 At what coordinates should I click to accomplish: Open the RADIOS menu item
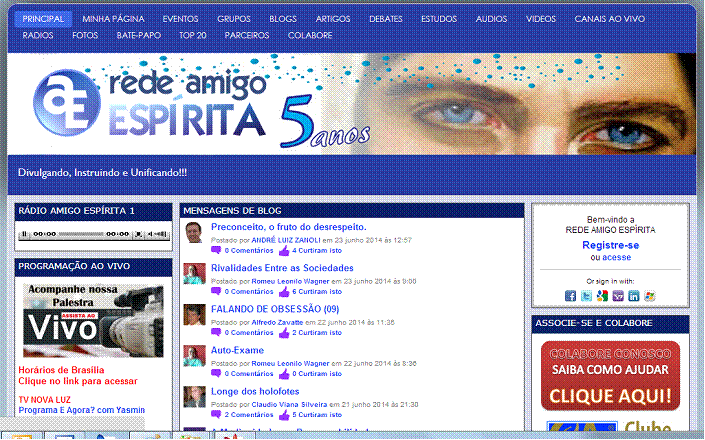click(x=38, y=35)
